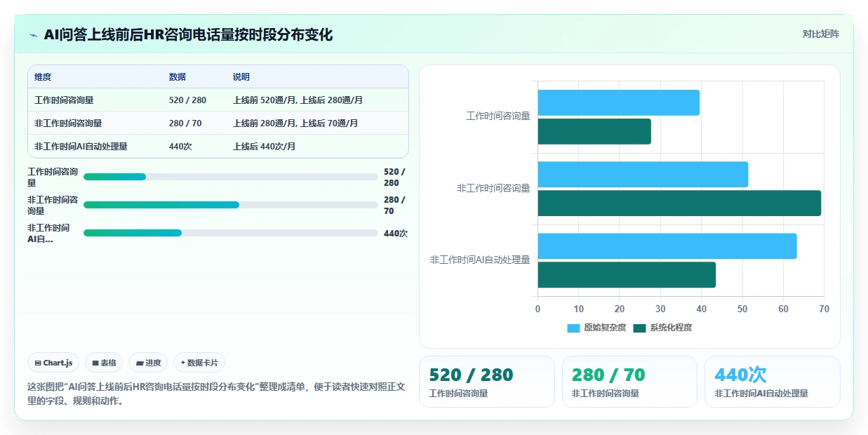Click description 上线后 440次/月
Image resolution: width=868 pixels, height=435 pixels.
265,147
